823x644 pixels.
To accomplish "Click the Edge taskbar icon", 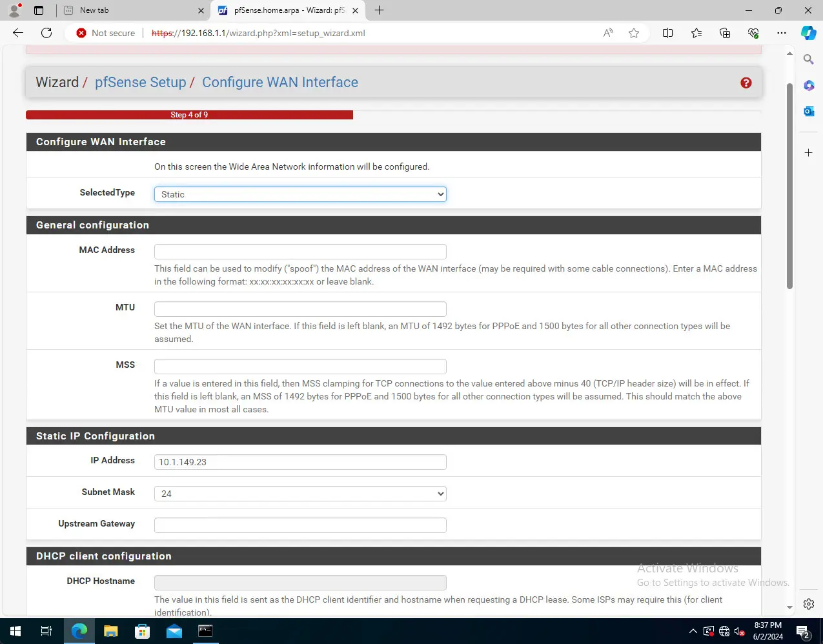I will pos(79,631).
